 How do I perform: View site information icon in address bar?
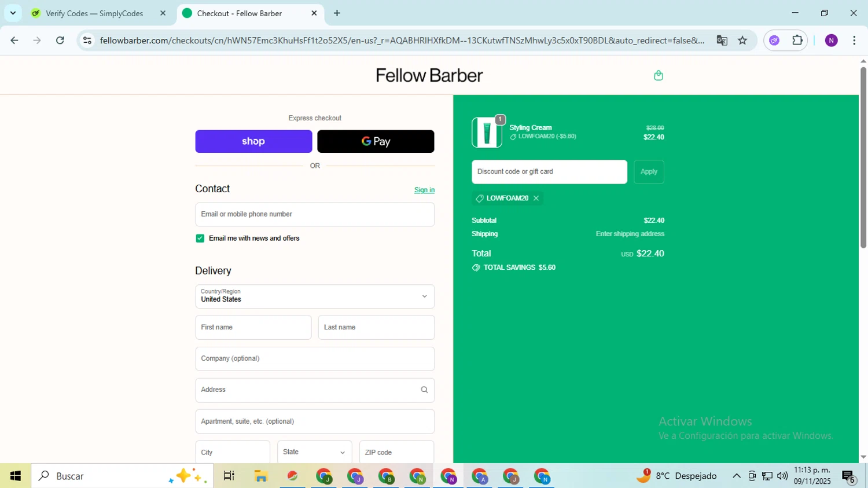(87, 41)
